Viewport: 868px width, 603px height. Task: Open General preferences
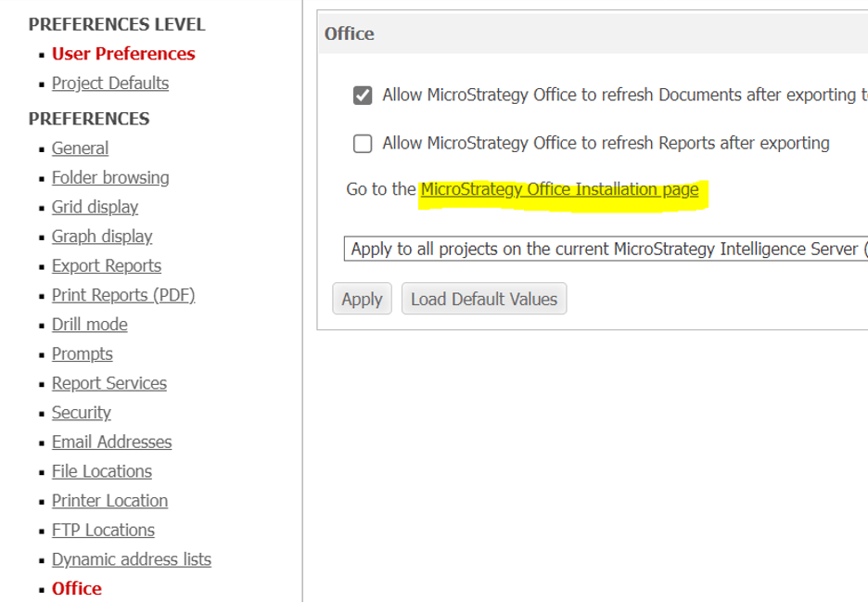point(80,148)
